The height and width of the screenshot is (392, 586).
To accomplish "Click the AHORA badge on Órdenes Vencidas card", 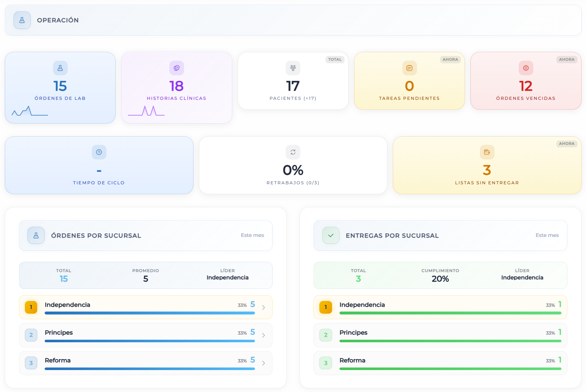I will point(567,60).
